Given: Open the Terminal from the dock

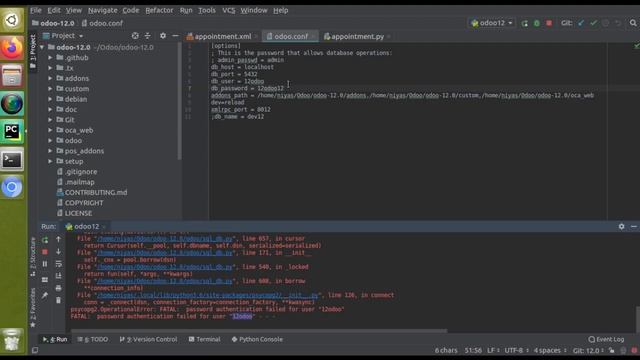Looking at the screenshot, I should [x=12, y=160].
